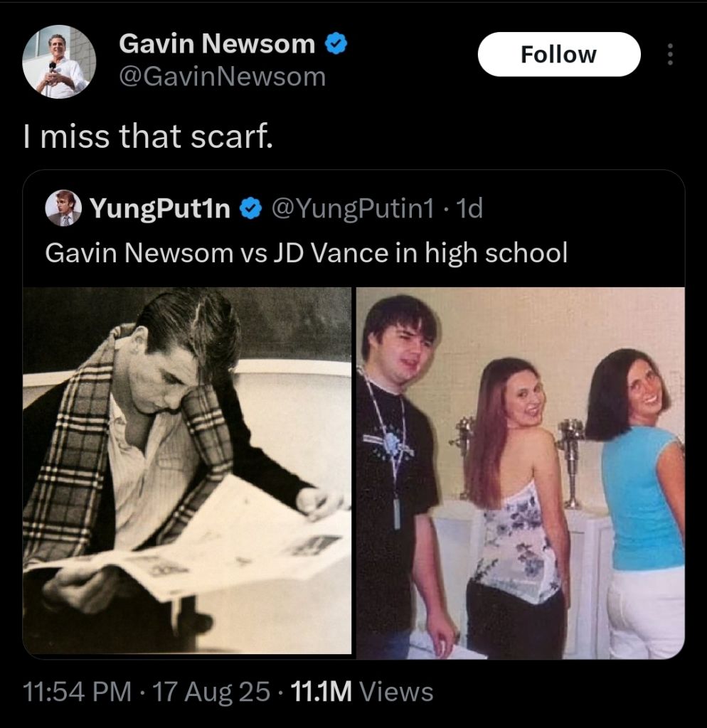Click the blue verified badge beside Gavin Newsom
The height and width of the screenshot is (728, 707).
(x=336, y=44)
